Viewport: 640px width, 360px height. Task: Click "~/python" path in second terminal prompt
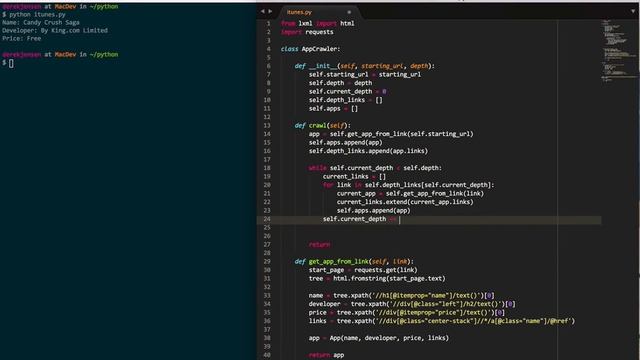tap(104, 55)
